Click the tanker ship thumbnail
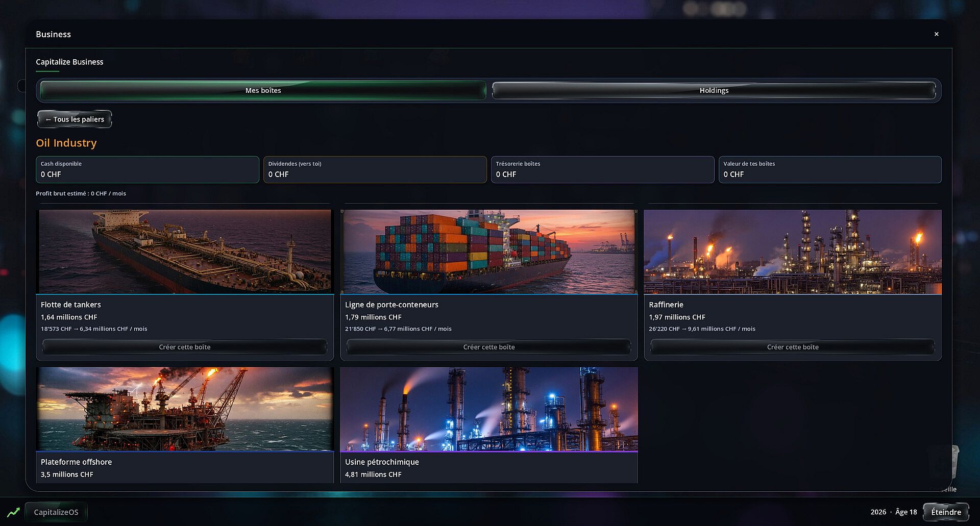Screen dimensions: 980x526 185,252
